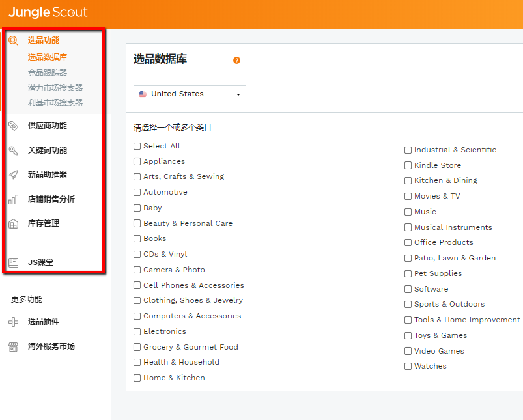Screen dimensions: 523x420
Task: Open help via the orange question mark
Action: tap(236, 59)
